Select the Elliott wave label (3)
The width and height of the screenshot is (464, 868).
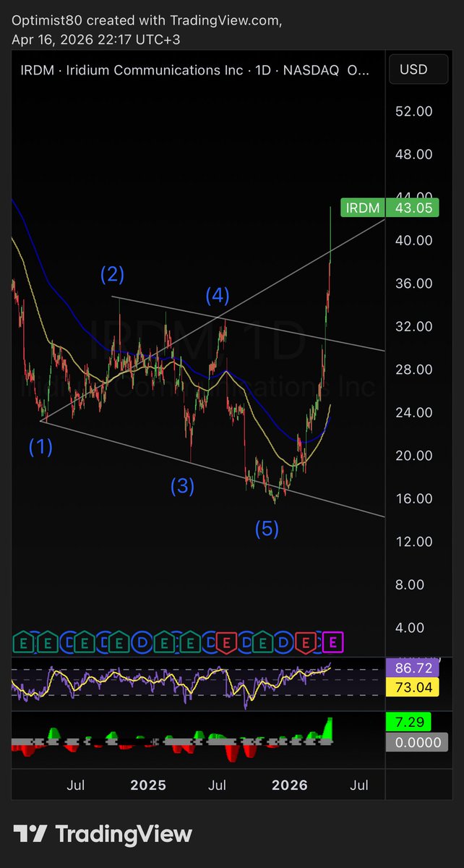pos(182,486)
